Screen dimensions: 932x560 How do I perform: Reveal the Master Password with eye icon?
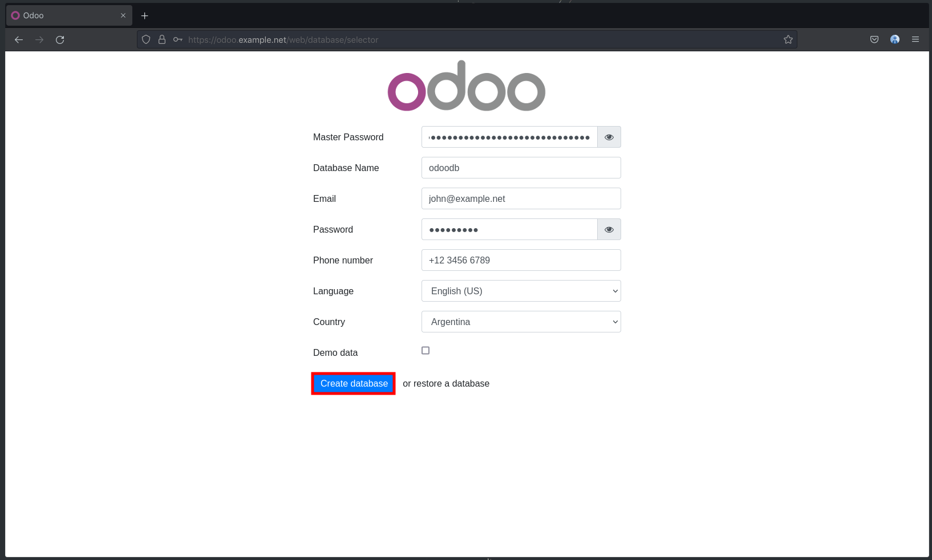(609, 137)
